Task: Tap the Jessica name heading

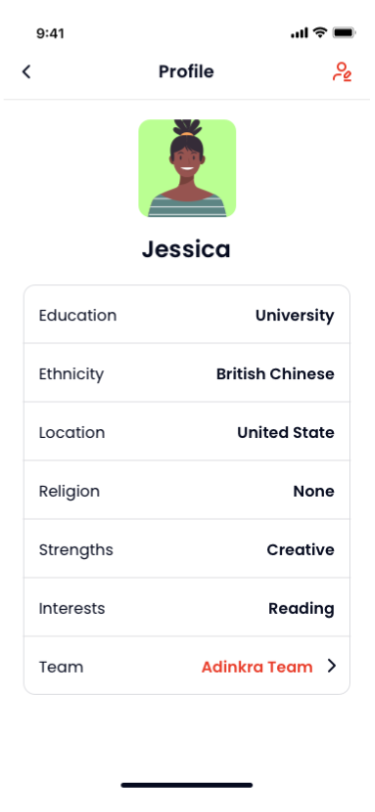Action: (186, 250)
